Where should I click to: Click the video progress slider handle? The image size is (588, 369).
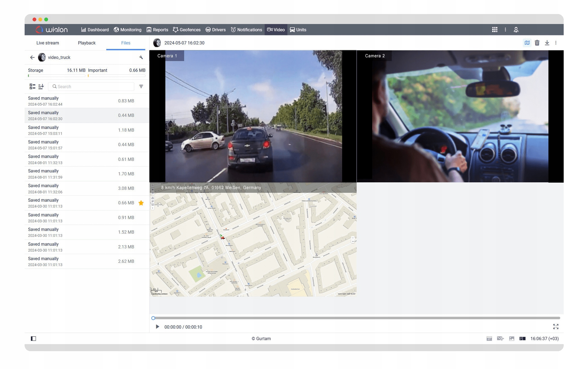[x=153, y=318]
